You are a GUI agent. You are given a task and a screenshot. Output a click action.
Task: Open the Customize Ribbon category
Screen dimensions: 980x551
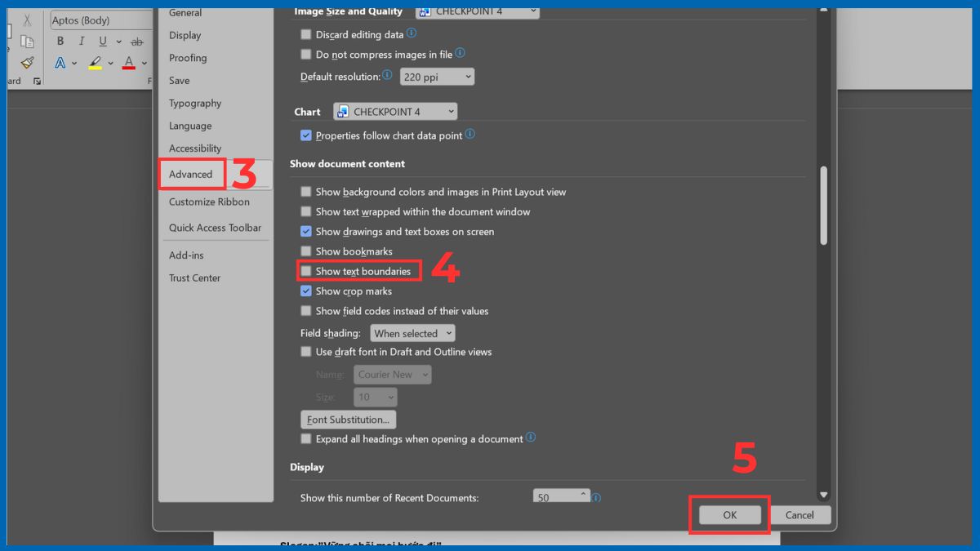(209, 202)
